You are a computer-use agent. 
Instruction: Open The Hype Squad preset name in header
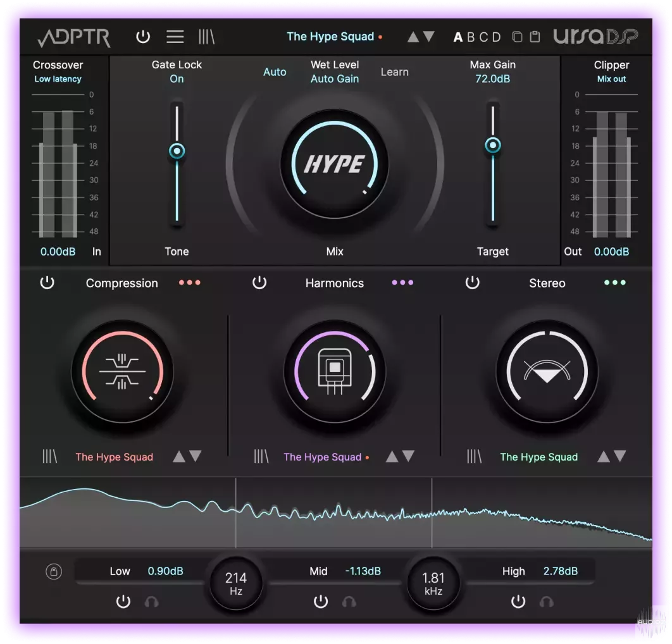pos(330,37)
